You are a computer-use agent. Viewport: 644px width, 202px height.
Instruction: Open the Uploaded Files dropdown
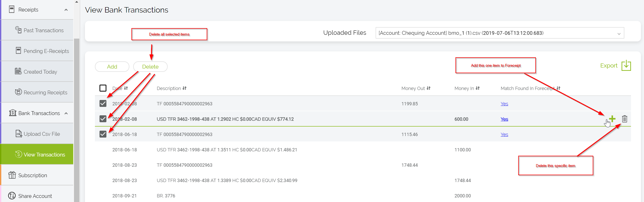(500, 33)
